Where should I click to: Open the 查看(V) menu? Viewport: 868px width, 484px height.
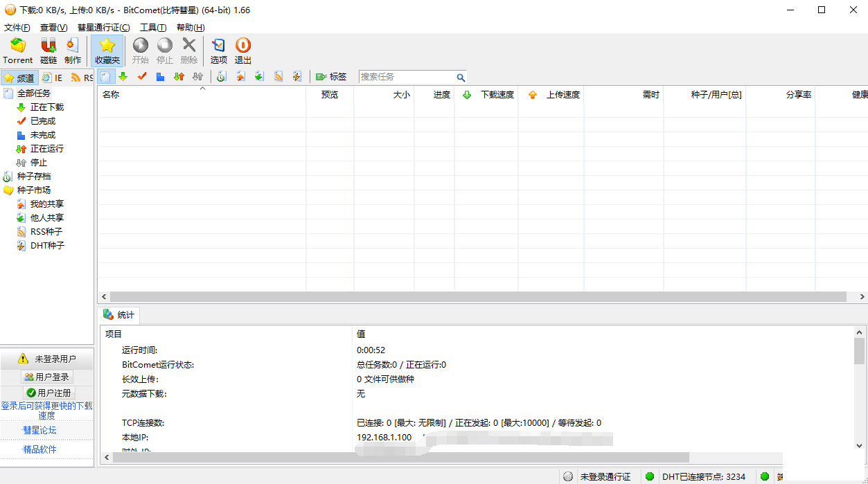pyautogui.click(x=54, y=28)
